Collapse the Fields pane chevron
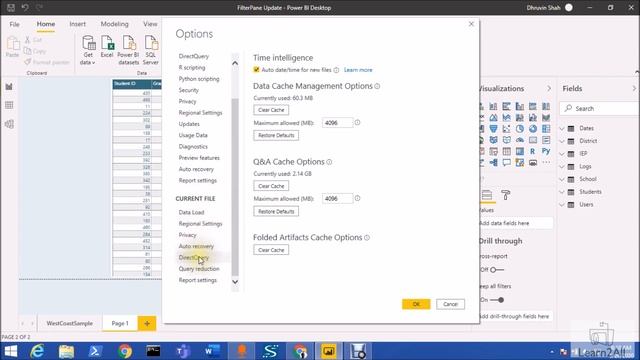The image size is (640, 360). [x=634, y=89]
